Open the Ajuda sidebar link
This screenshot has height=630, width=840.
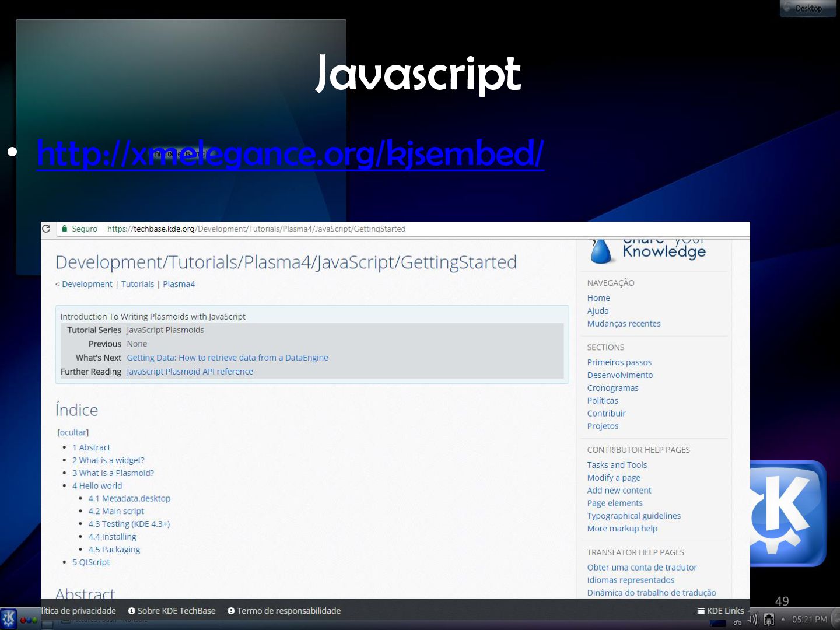click(x=598, y=311)
